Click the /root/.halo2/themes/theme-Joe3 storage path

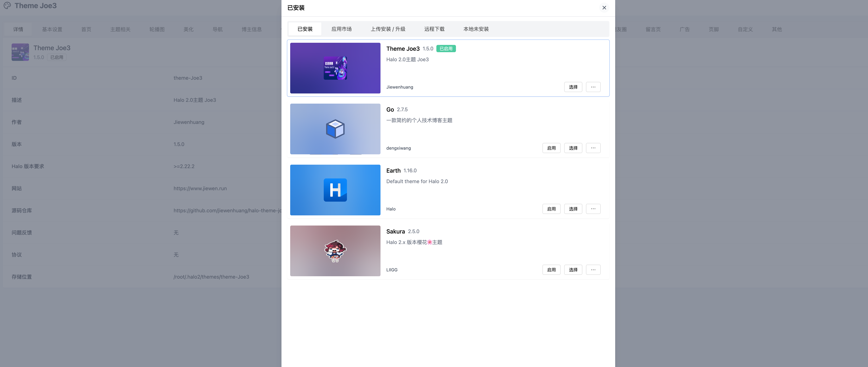click(211, 277)
